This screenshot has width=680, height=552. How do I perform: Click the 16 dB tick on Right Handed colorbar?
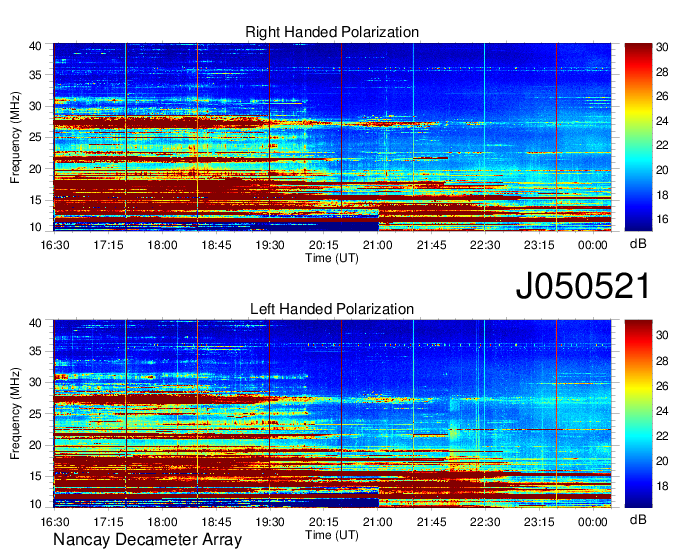[x=662, y=219]
